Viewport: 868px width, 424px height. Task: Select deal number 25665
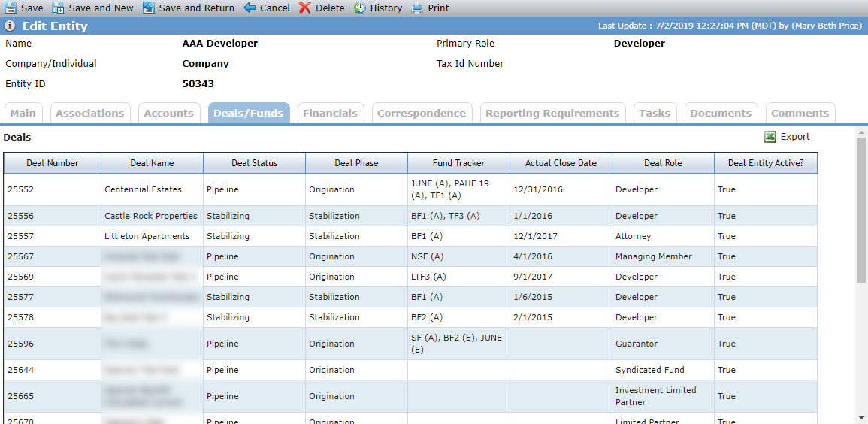coord(20,396)
